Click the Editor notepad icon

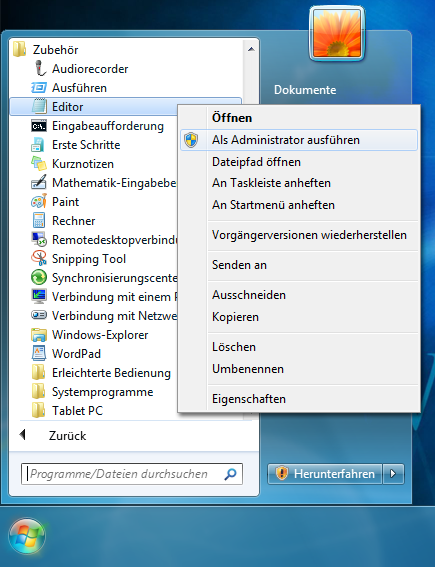click(x=39, y=106)
